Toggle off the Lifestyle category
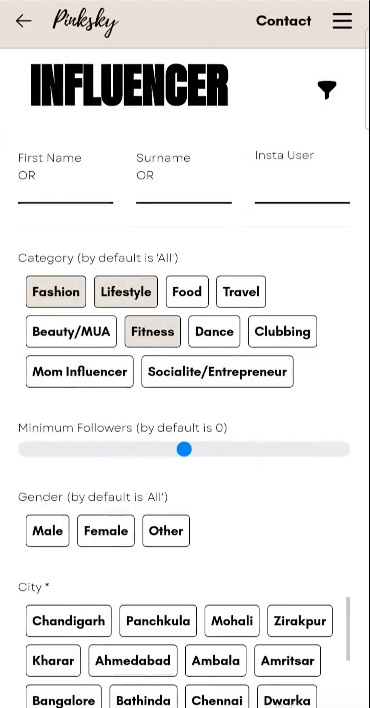The height and width of the screenshot is (708, 370). tap(126, 292)
